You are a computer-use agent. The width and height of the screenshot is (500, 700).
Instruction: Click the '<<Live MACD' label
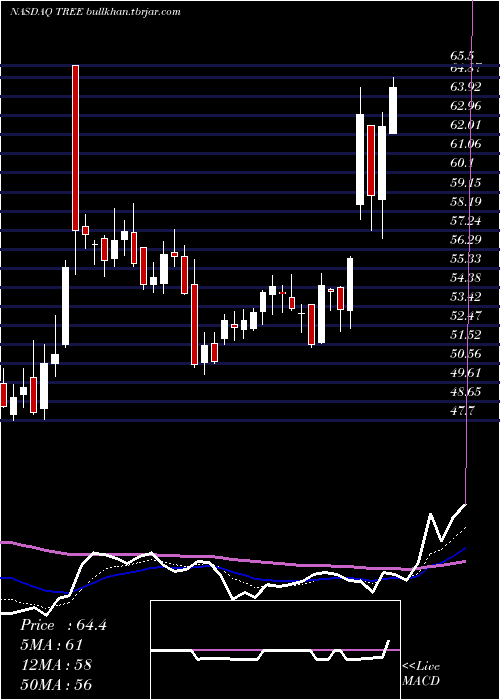(x=421, y=674)
